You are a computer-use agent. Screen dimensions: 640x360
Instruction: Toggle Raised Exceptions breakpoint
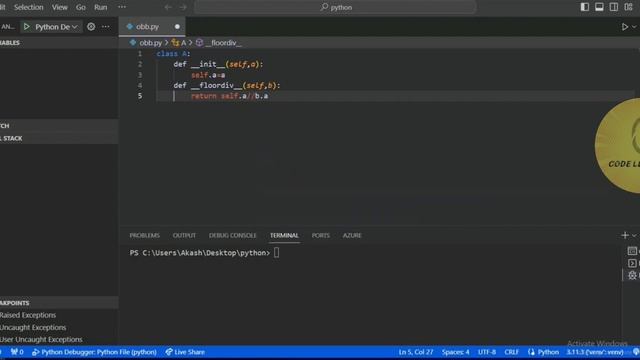click(28, 315)
